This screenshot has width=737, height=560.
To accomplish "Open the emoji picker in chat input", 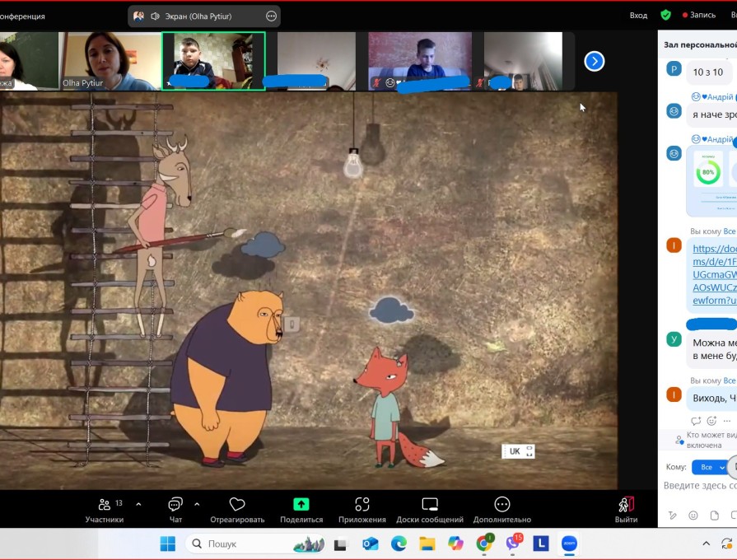I will tap(693, 516).
